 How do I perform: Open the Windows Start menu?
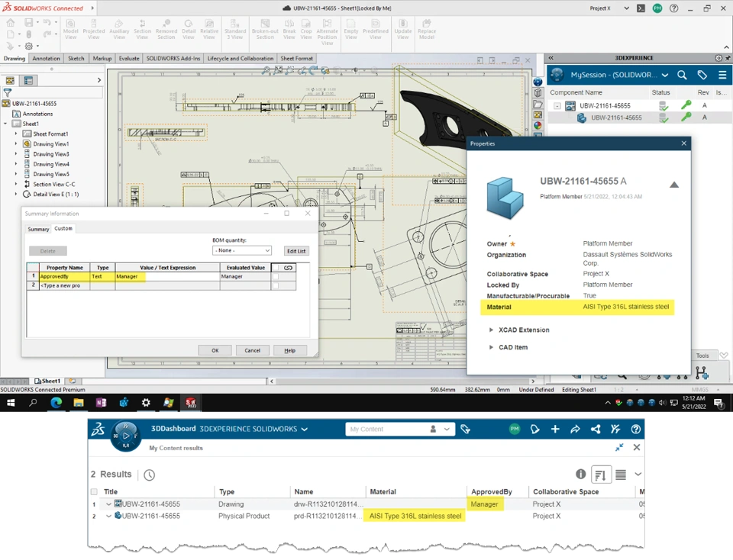point(11,403)
